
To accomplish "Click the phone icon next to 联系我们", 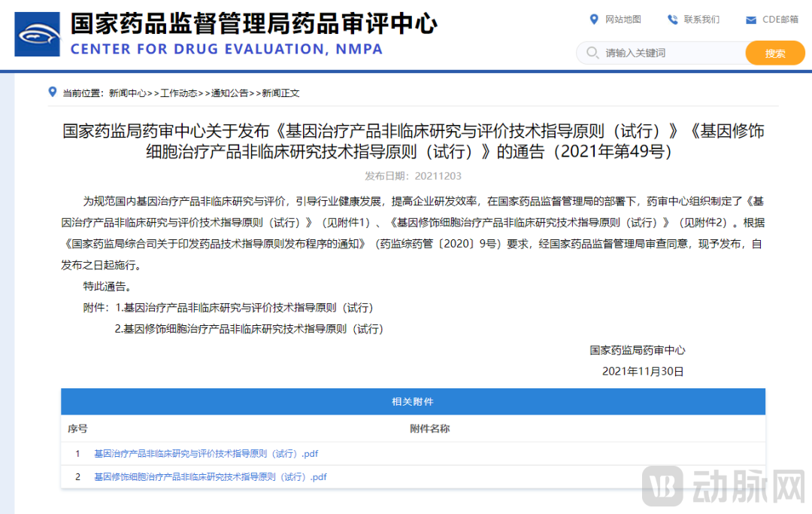I will (x=674, y=20).
